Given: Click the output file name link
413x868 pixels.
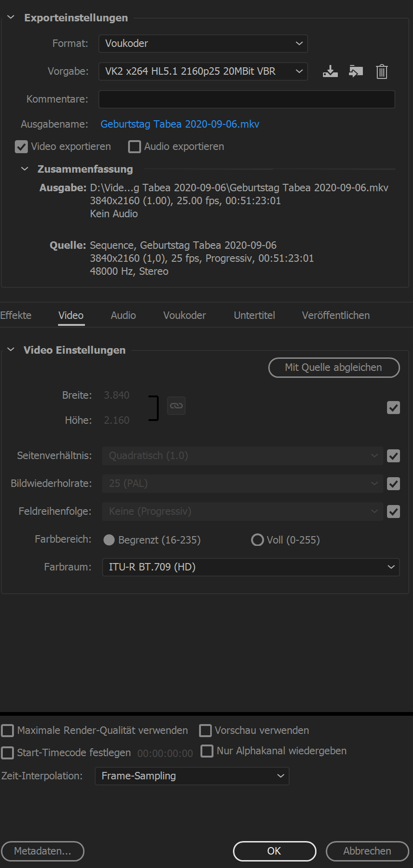Looking at the screenshot, I should (x=180, y=124).
